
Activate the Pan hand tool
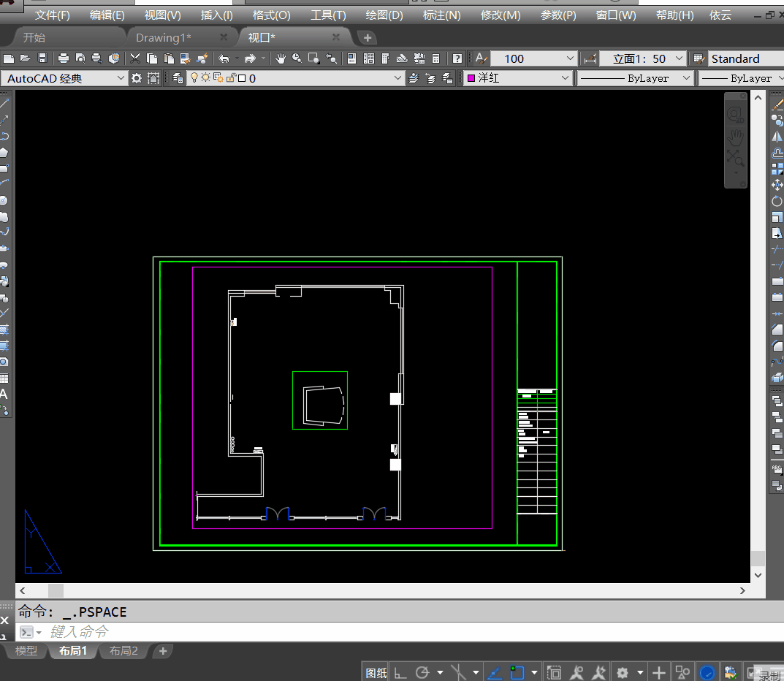point(281,58)
